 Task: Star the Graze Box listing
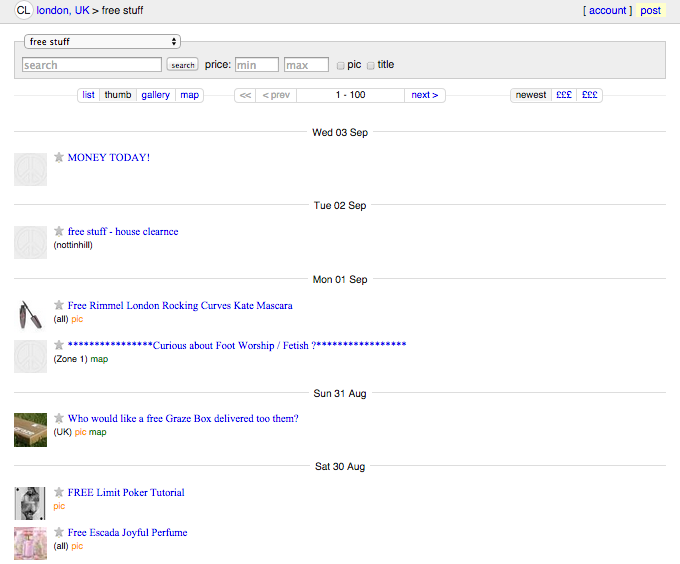pyautogui.click(x=59, y=418)
